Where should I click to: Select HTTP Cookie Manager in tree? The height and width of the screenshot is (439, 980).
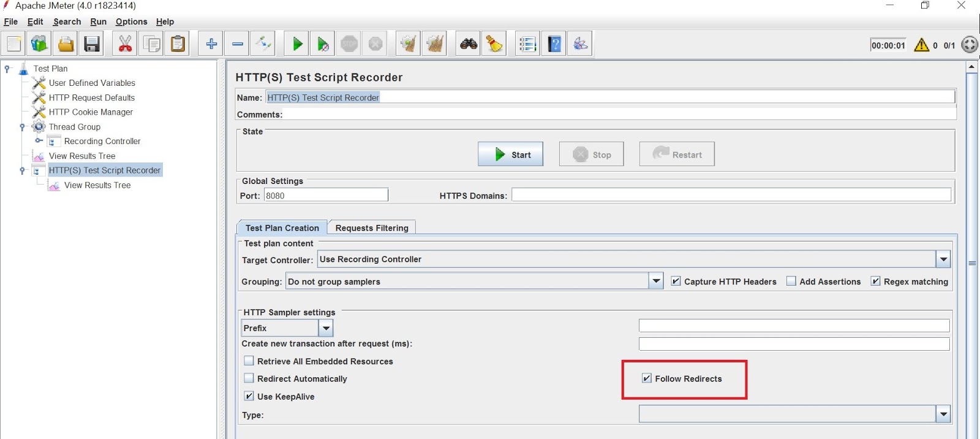(x=91, y=112)
